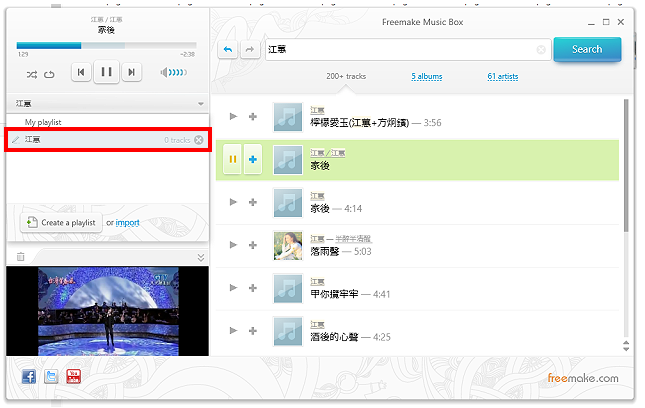Click the 4:14 track duration text
The width and height of the screenshot is (645, 408).
353,209
